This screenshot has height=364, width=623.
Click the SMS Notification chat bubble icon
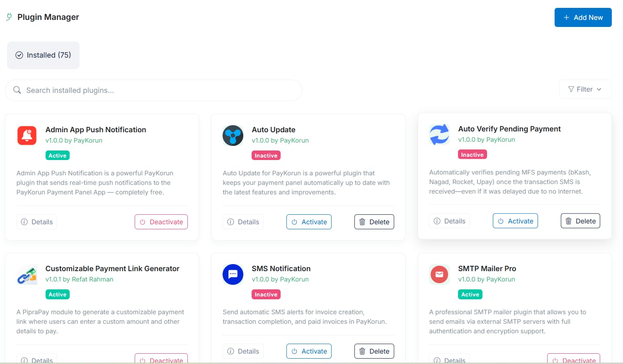(x=233, y=274)
